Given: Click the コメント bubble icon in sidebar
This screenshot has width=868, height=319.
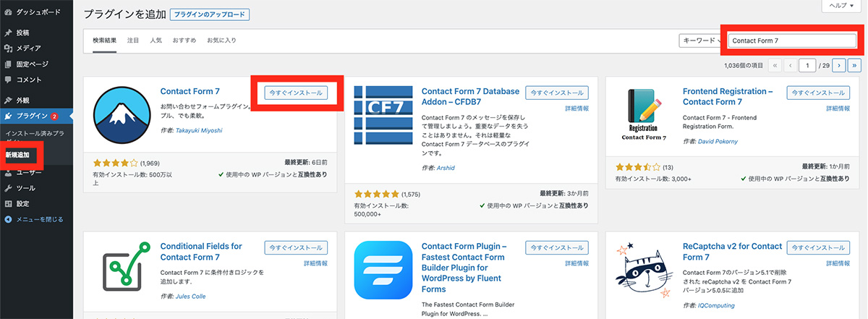Looking at the screenshot, I should pyautogui.click(x=8, y=80).
